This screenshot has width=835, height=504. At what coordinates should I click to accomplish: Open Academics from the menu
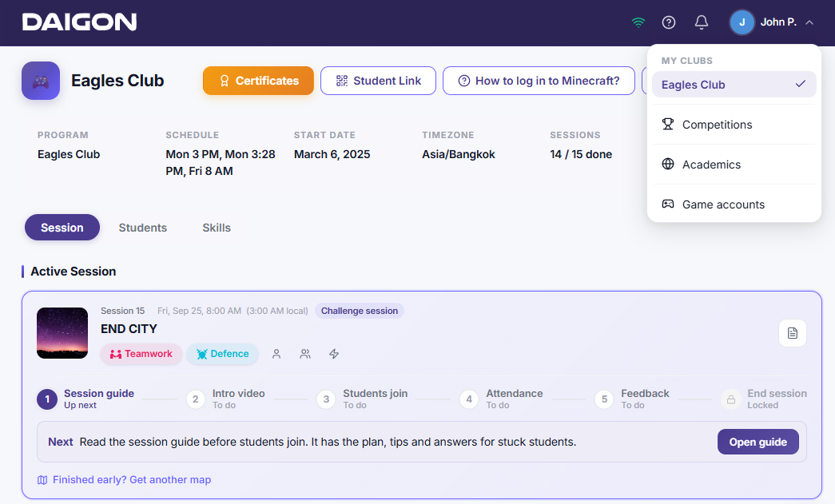[734, 165]
